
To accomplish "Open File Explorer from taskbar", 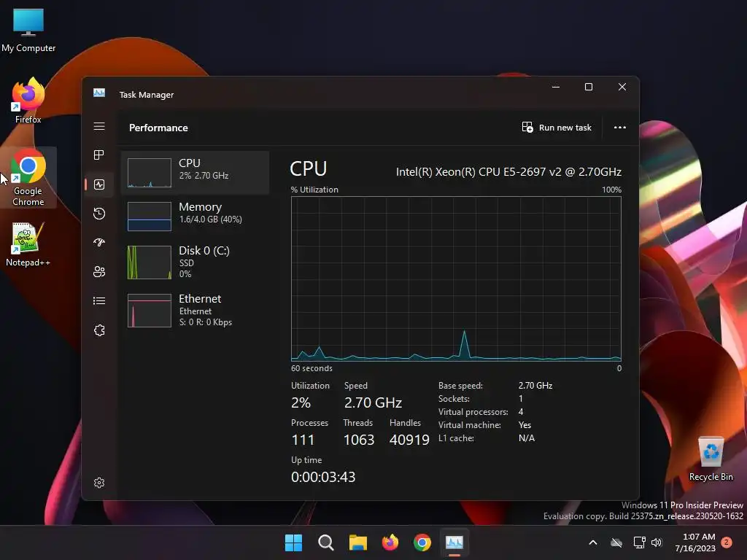I will [357, 542].
